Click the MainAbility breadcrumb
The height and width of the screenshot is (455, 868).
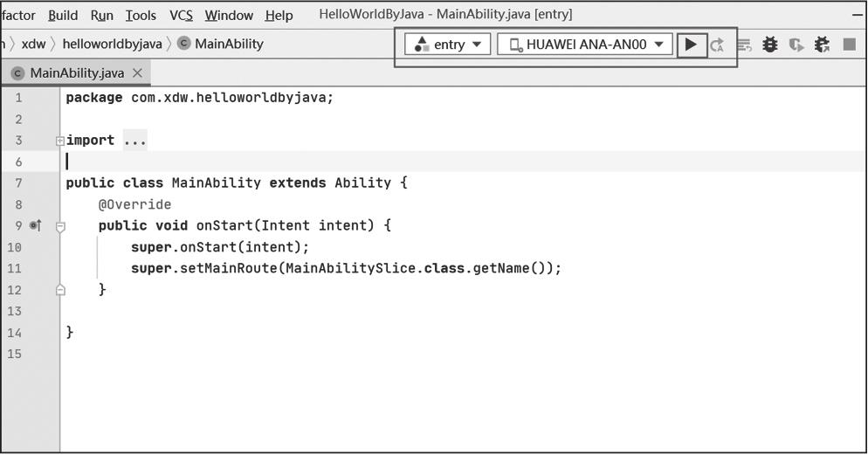tap(229, 44)
